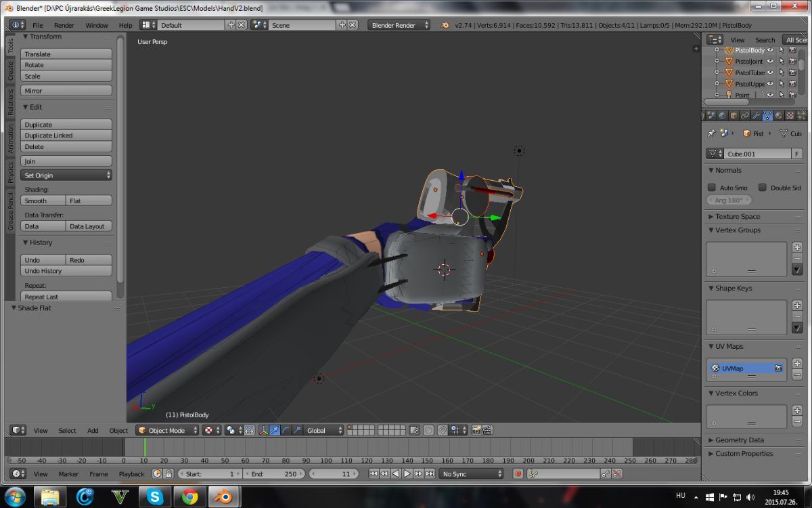Screen dimensions: 812x508
Task: Open the No Sync playback dropdown
Action: pos(471,474)
